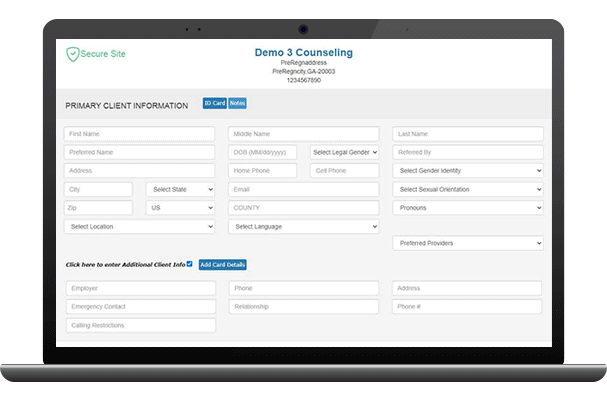Screen dimensions: 607x402
Task: Select the Emergency Contact field
Action: click(x=139, y=307)
